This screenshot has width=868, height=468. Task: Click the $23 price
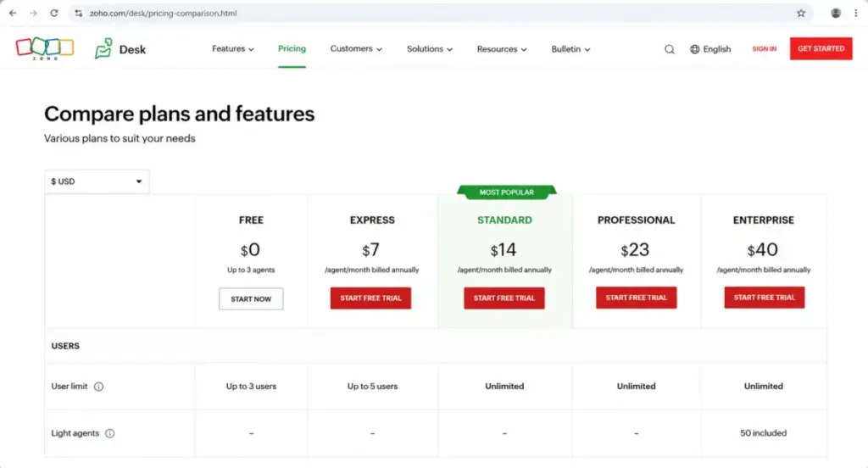pyautogui.click(x=635, y=250)
